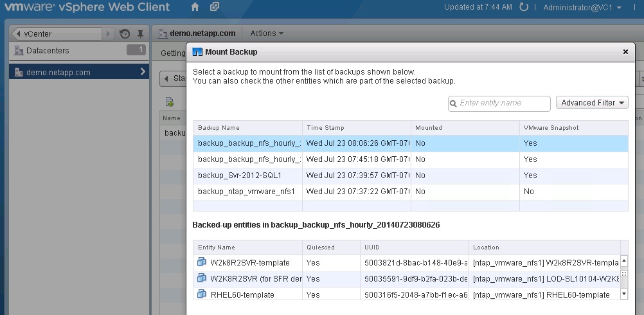This screenshot has height=315, width=644.
Task: Close the Mount Backup dialog
Action: pyautogui.click(x=625, y=51)
